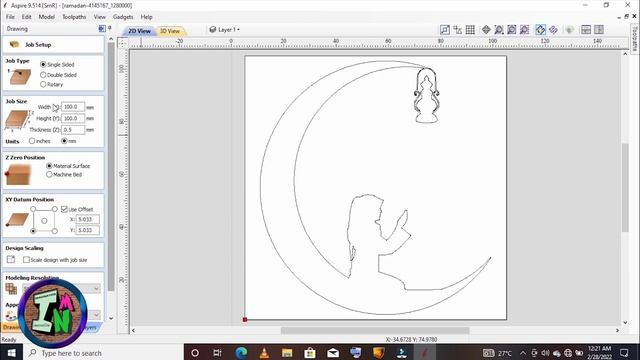Click the Height (Y) input field

73,118
